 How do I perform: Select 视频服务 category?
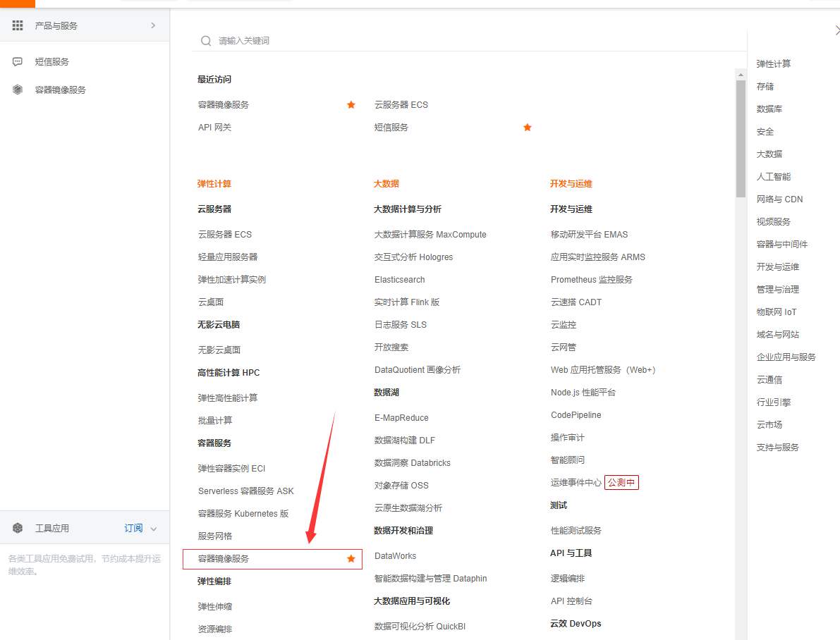click(x=773, y=222)
